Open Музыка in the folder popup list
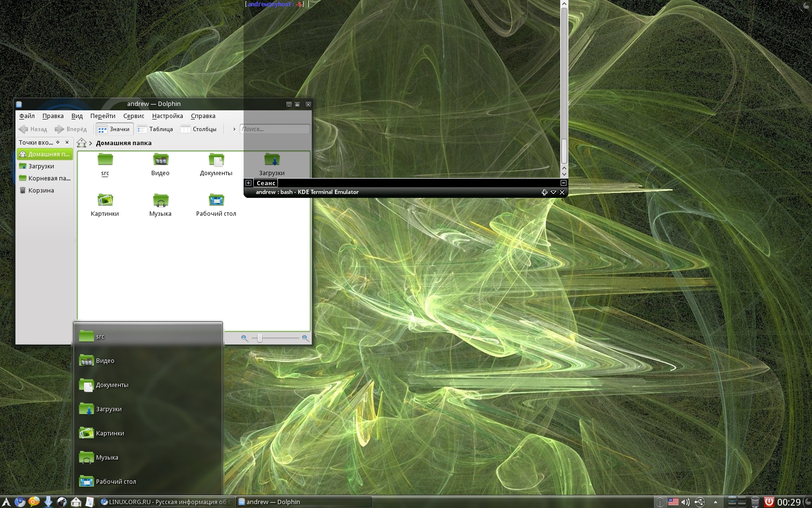Image resolution: width=812 pixels, height=508 pixels. (x=148, y=457)
